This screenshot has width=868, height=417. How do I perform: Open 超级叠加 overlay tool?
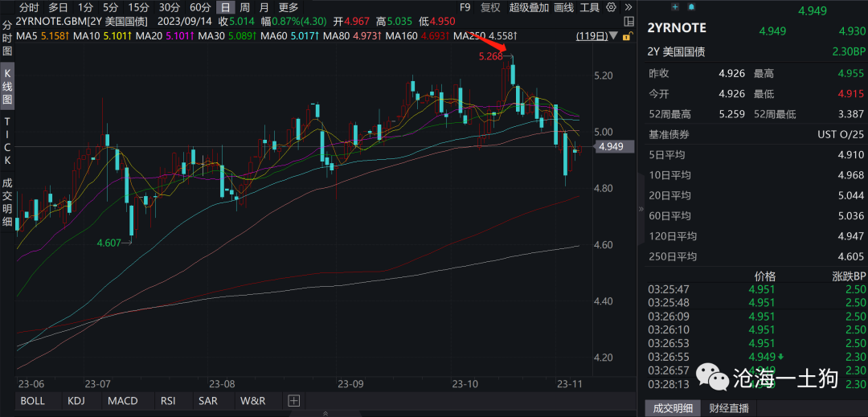(529, 7)
